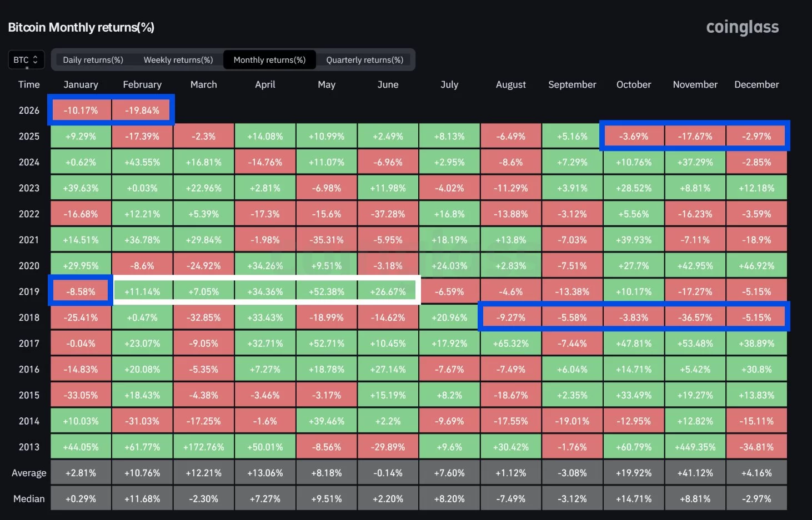The image size is (812, 520).
Task: Select the 2017 August +65.32% cell
Action: (x=510, y=344)
